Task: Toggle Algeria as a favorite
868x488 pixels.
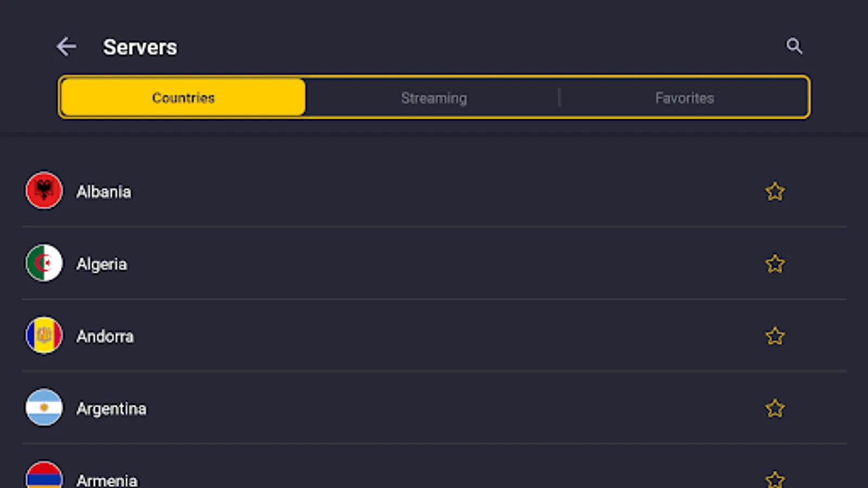Action: coord(775,264)
